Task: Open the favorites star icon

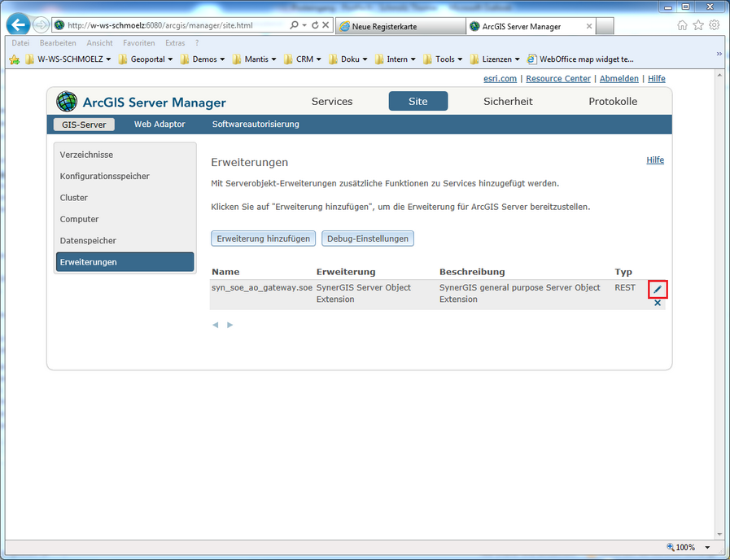Action: pyautogui.click(x=698, y=25)
